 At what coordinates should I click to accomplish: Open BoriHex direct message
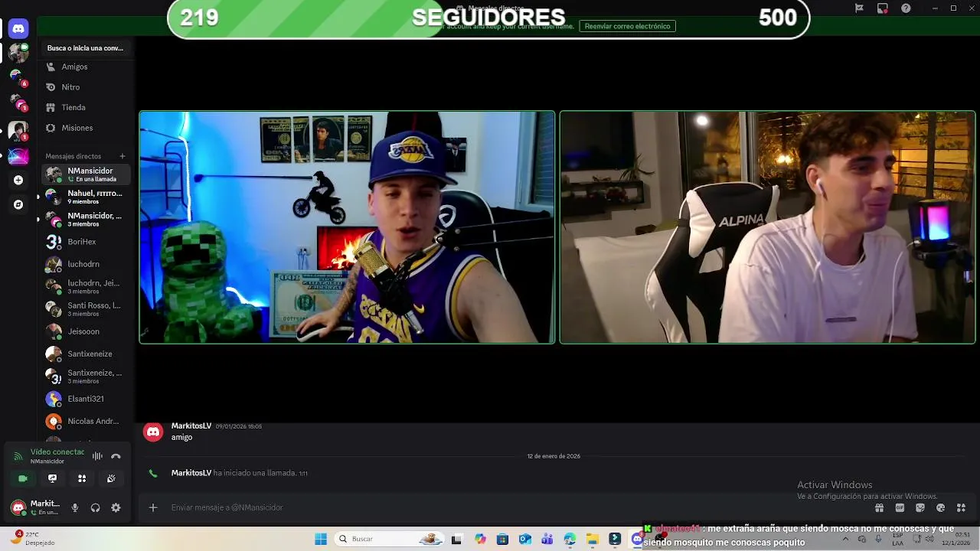(x=85, y=242)
